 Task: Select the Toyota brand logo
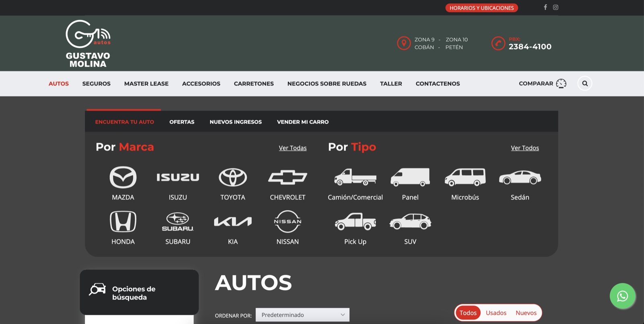point(233,177)
